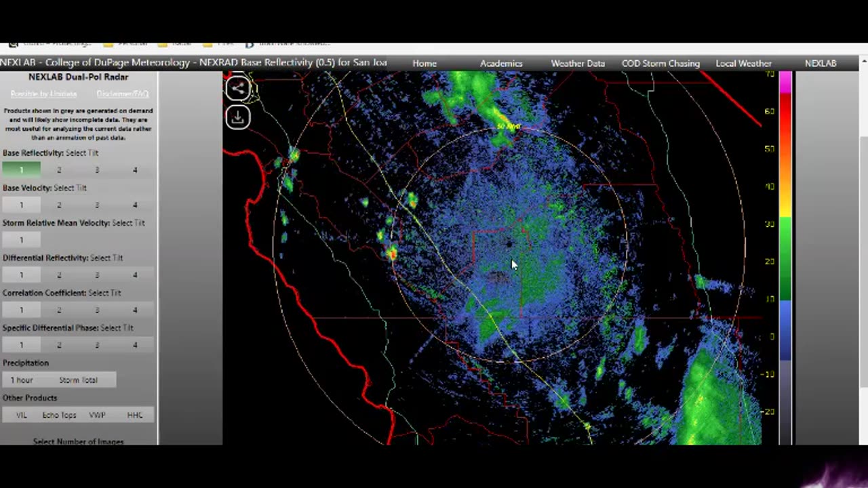Select Base Velocity tilt 3
This screenshot has height=488, width=868.
click(x=97, y=205)
